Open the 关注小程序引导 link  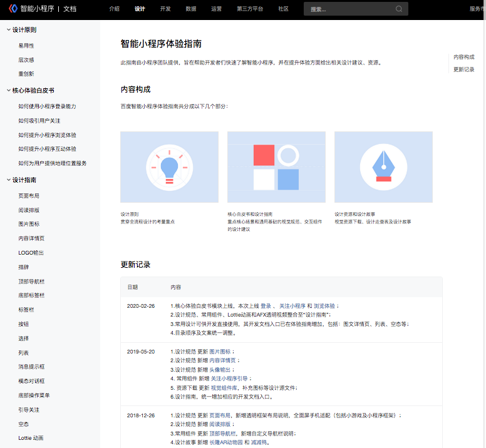229,379
